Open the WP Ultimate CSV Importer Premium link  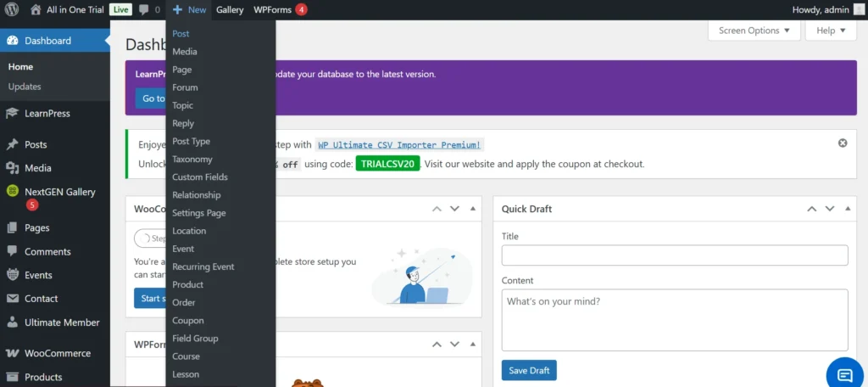click(x=399, y=145)
